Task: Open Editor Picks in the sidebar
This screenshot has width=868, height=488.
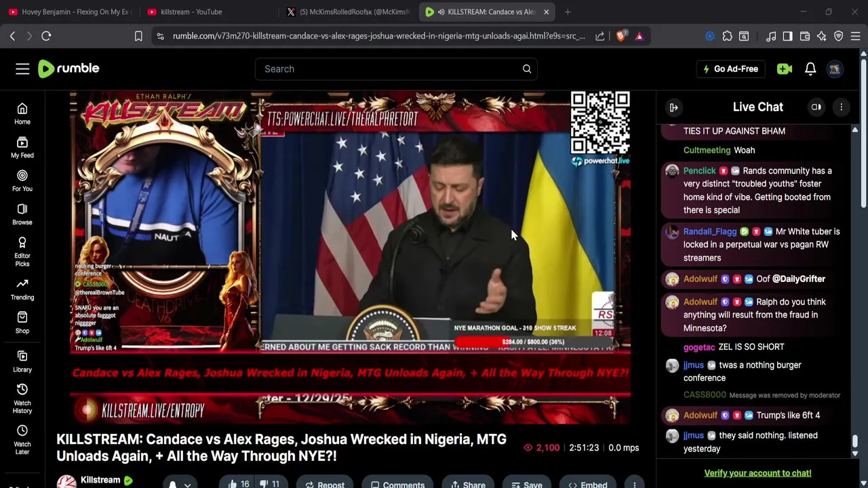Action: [x=22, y=252]
